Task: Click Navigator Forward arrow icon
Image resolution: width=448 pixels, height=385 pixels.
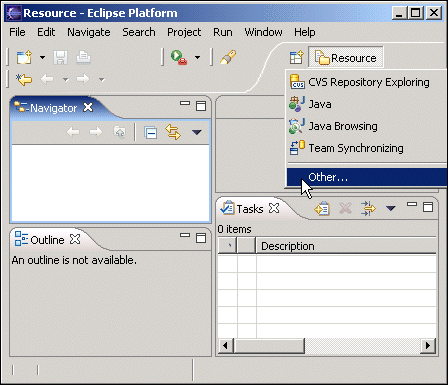Action: (x=96, y=132)
